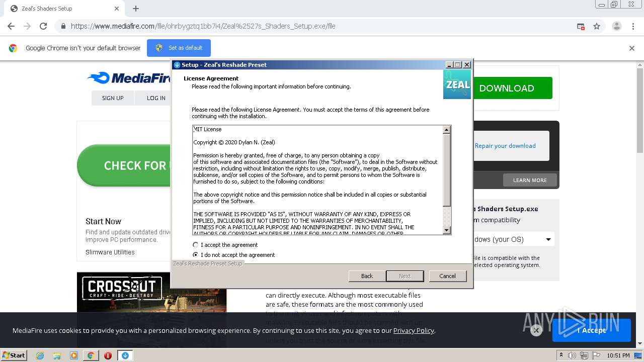The width and height of the screenshot is (644, 362).
Task: Dismiss the cookie banner with the X icon
Action: coord(536,330)
